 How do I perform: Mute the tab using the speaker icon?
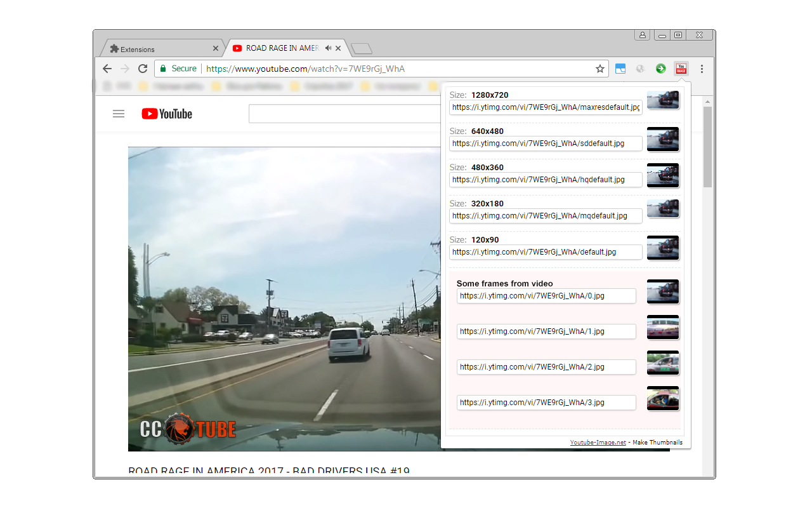[x=328, y=48]
